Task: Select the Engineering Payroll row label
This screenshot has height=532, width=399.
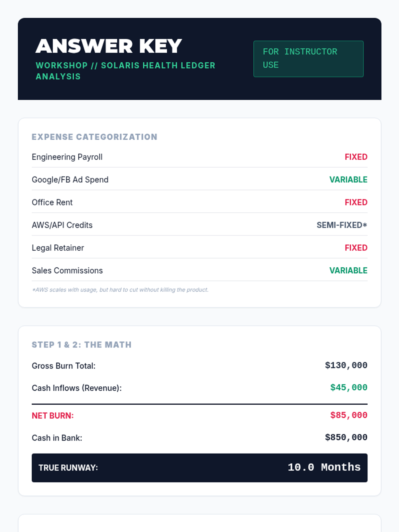Action: [67, 157]
